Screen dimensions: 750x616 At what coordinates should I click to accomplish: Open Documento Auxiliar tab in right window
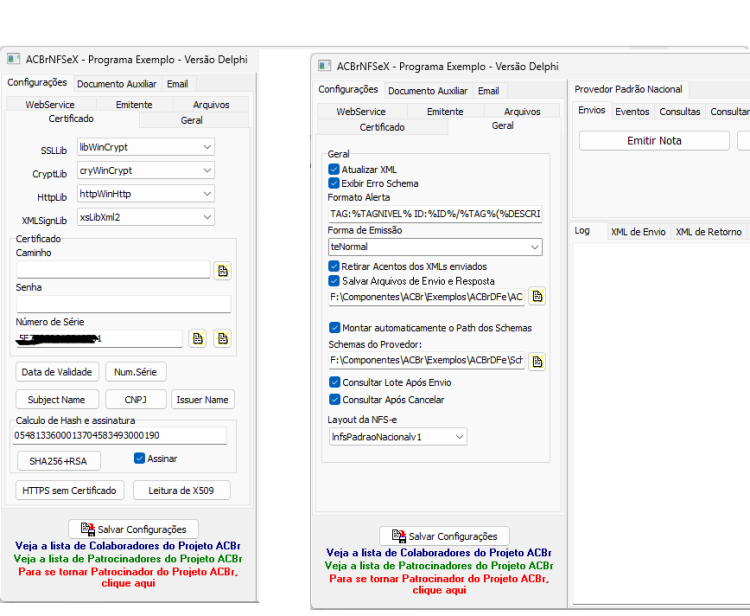click(428, 91)
